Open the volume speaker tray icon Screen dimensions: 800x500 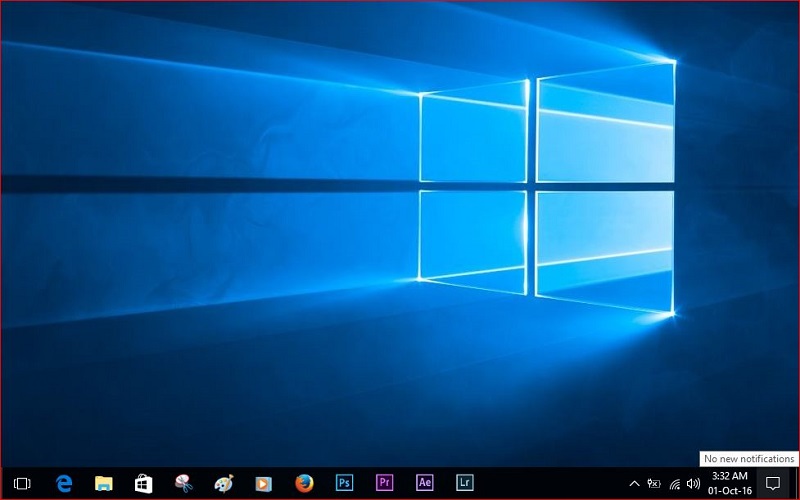693,483
